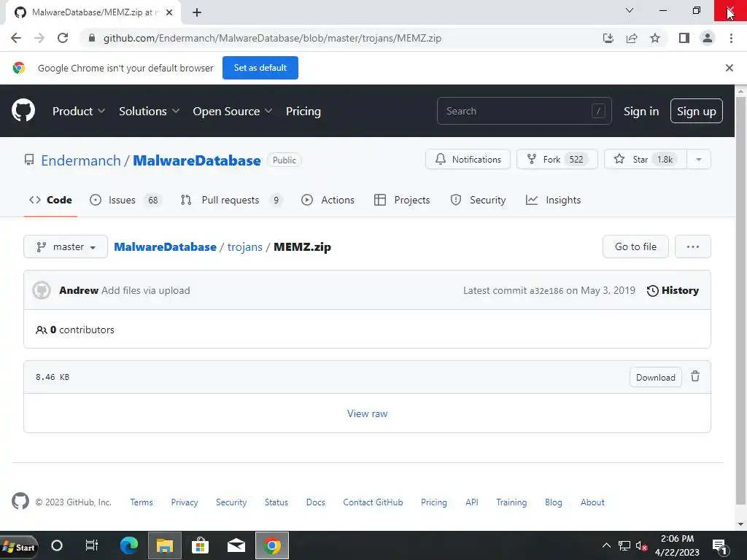Click the browser address bar URL
Viewport: 747px width, 560px height.
(272, 38)
